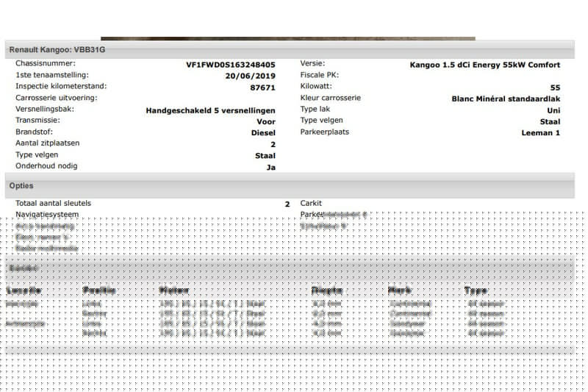Click the 'Versie:' label
This screenshot has height=392, width=588.
point(312,63)
